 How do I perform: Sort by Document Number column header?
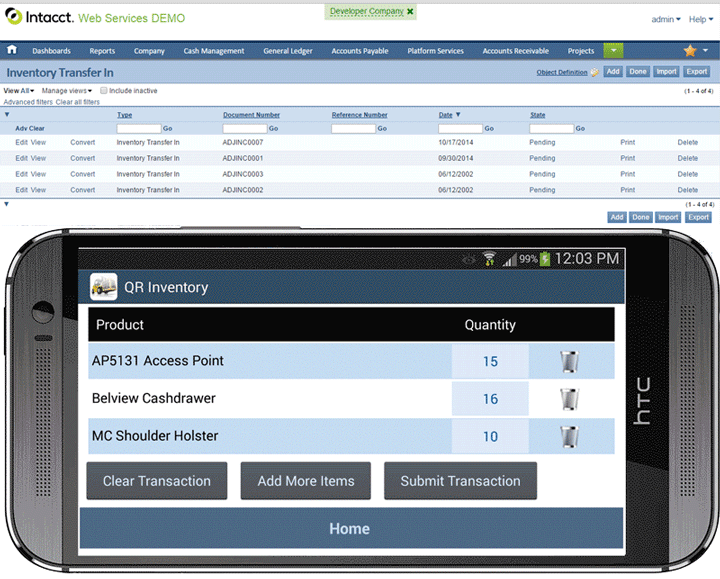click(x=251, y=115)
